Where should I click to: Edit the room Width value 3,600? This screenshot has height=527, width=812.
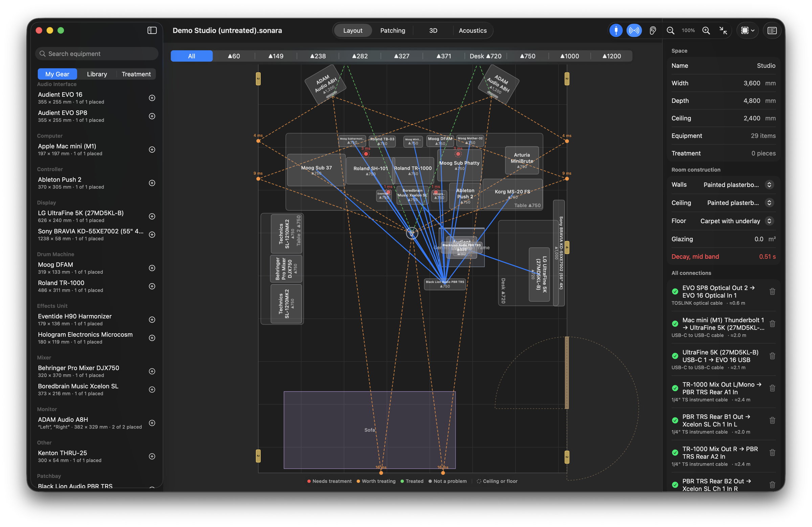[752, 83]
